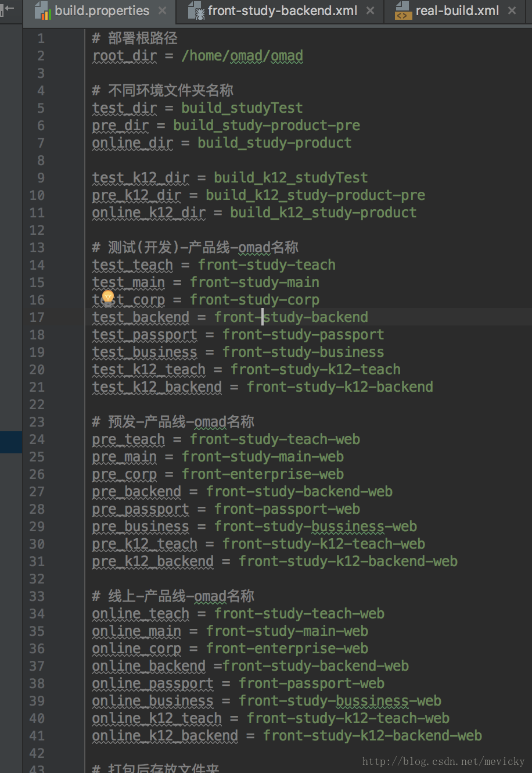Click the comment on line 33
Image resolution: width=532 pixels, height=773 pixels.
tap(173, 596)
